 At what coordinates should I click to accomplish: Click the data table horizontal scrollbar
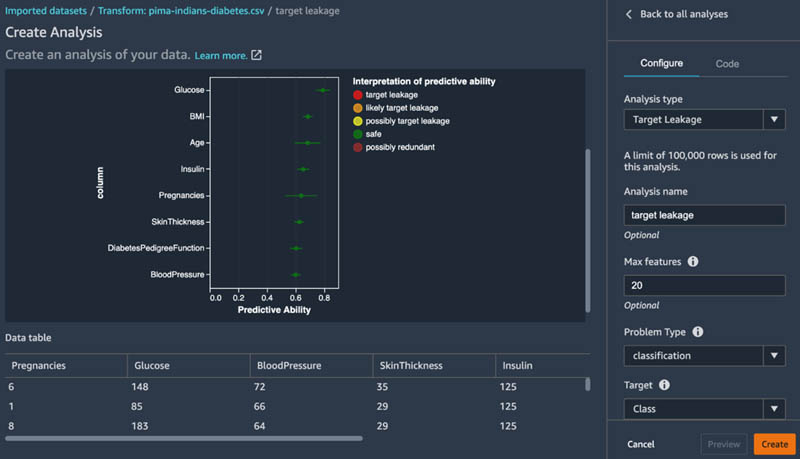(x=184, y=438)
